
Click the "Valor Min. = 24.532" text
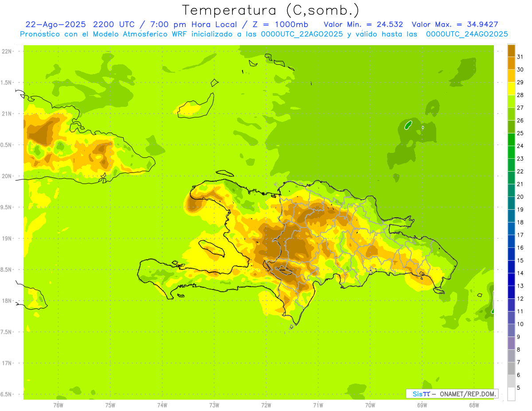point(364,24)
